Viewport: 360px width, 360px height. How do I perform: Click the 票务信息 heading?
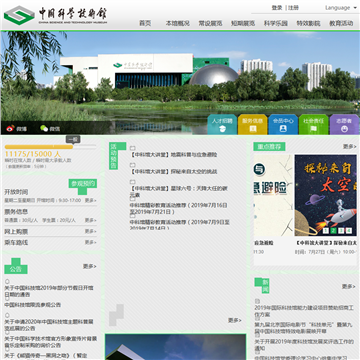point(16,212)
